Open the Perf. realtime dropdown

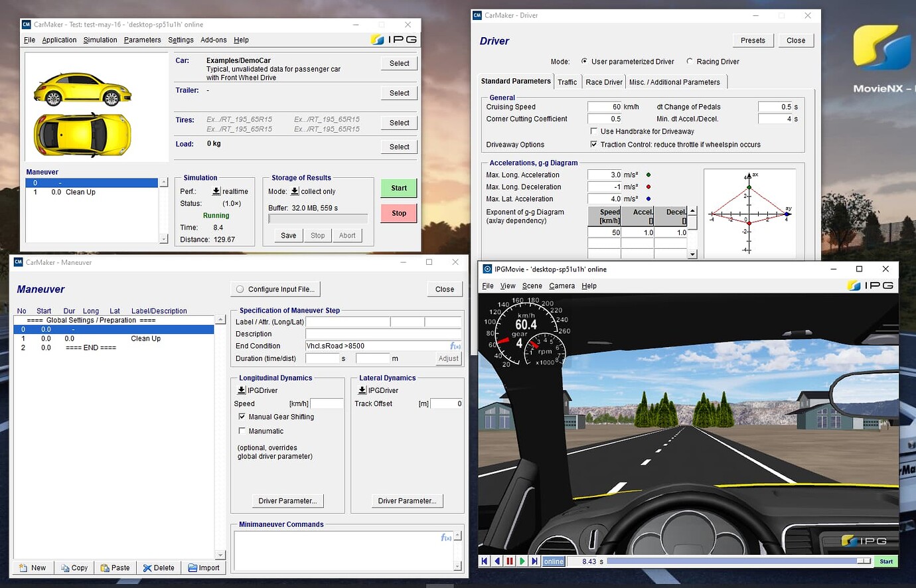click(x=216, y=191)
